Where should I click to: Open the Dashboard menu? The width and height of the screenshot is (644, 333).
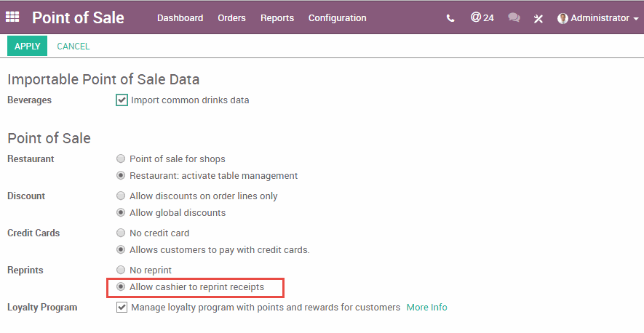(x=180, y=18)
